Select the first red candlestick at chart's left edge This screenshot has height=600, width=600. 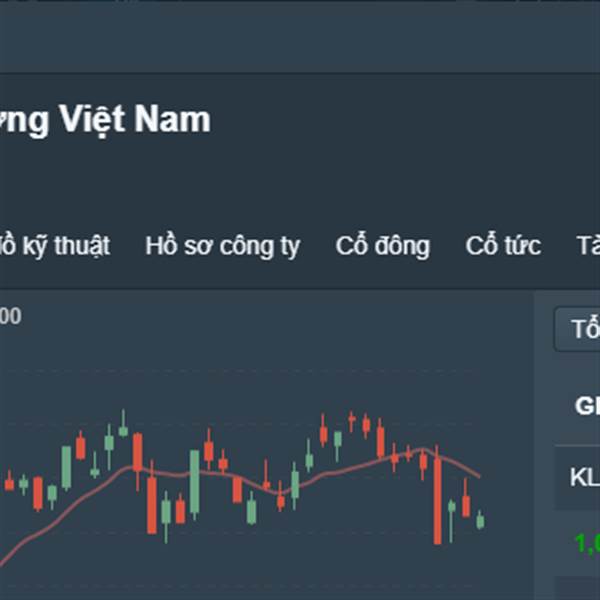coord(9,482)
